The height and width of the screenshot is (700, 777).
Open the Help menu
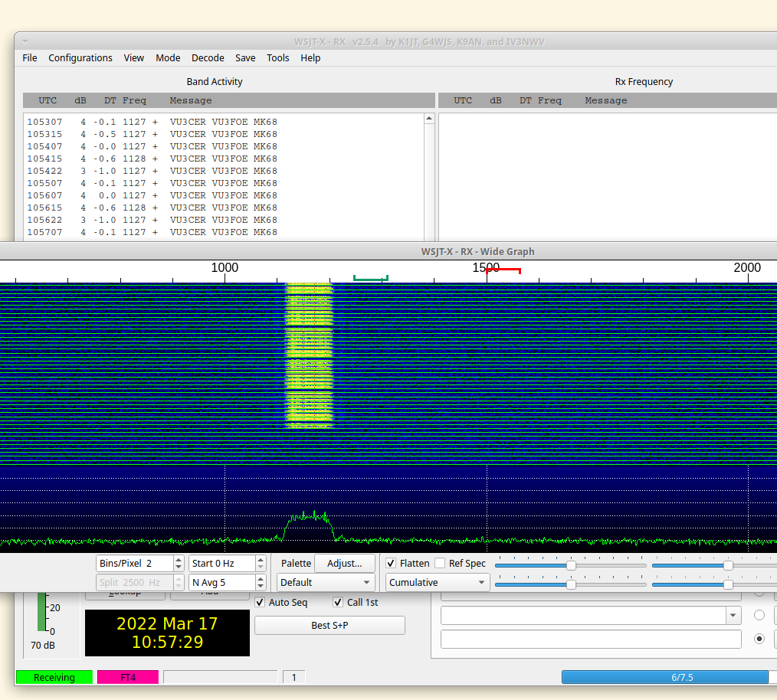point(310,58)
